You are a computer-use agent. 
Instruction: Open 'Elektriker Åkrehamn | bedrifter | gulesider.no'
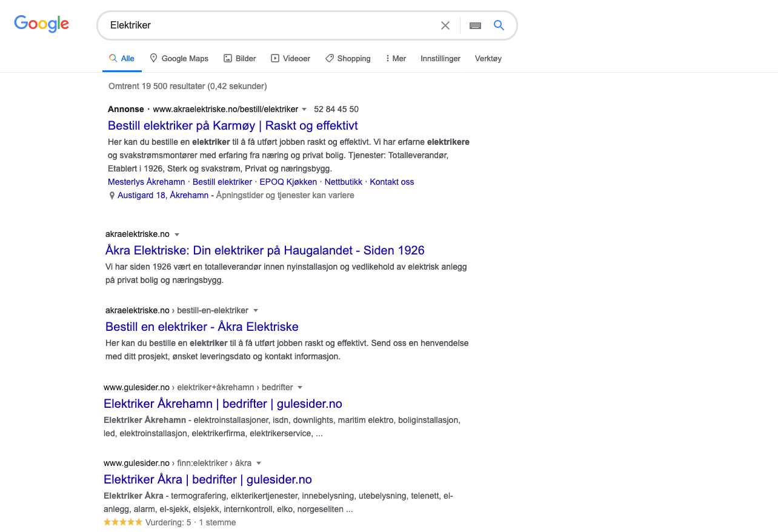click(223, 404)
